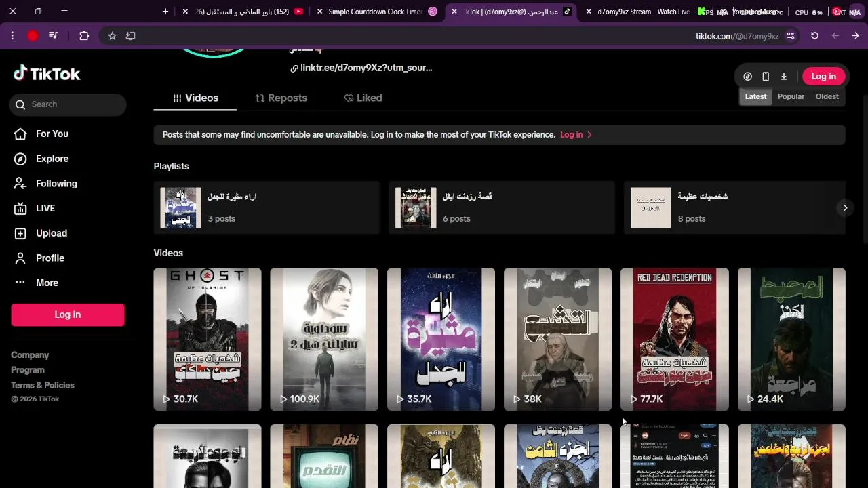
Task: Click the Log in button at the top right
Action: click(x=823, y=77)
